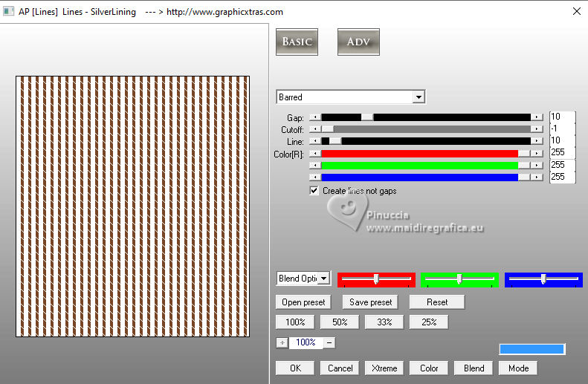Click the blue color slider left arrow
Screen dimensions: 588x384
point(315,178)
